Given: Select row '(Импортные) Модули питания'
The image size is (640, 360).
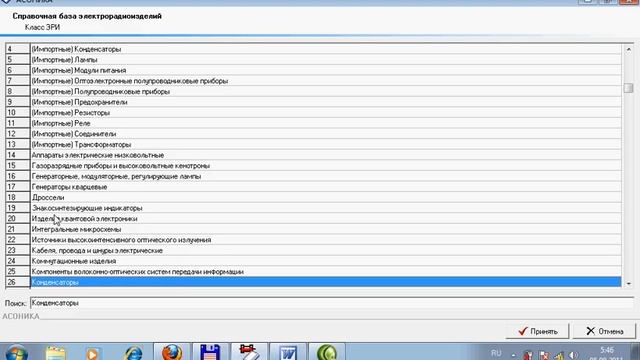Looking at the screenshot, I should click(x=326, y=70).
